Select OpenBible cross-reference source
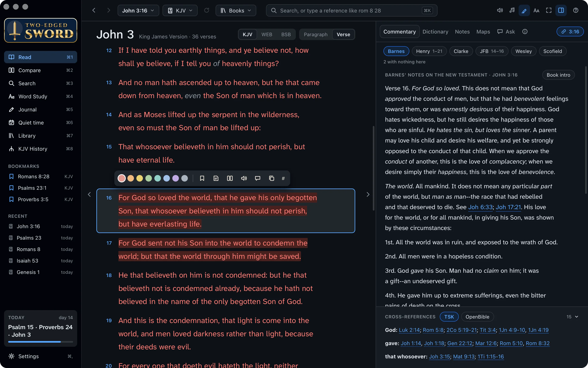 [477, 317]
